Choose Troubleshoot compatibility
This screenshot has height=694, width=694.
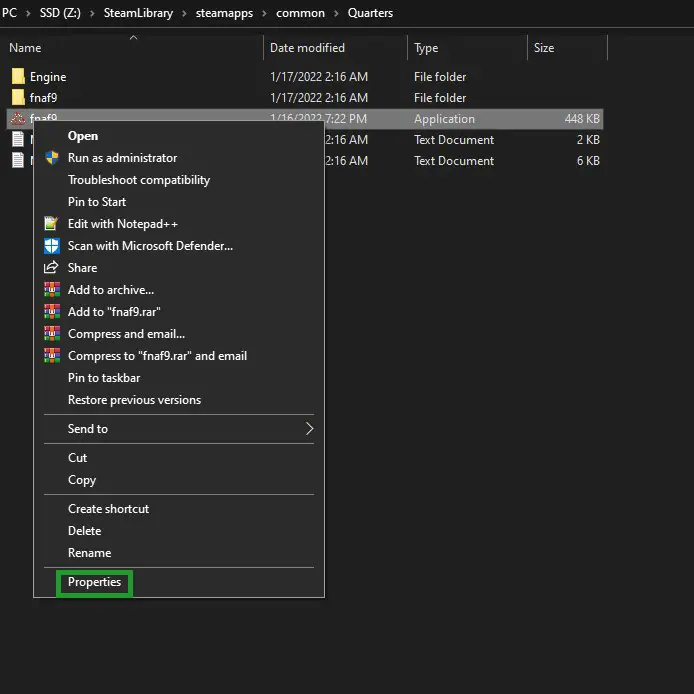[x=139, y=180]
